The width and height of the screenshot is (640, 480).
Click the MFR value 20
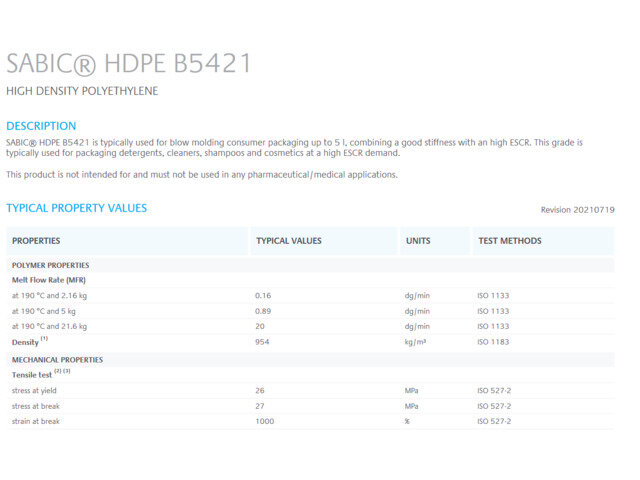[260, 327]
